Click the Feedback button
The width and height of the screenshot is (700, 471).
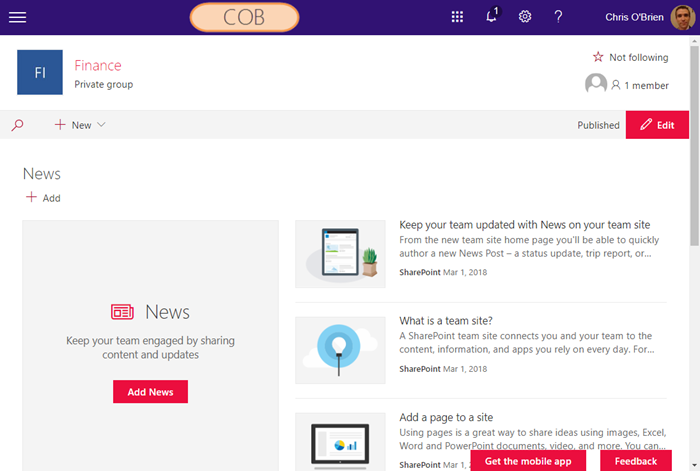636,461
